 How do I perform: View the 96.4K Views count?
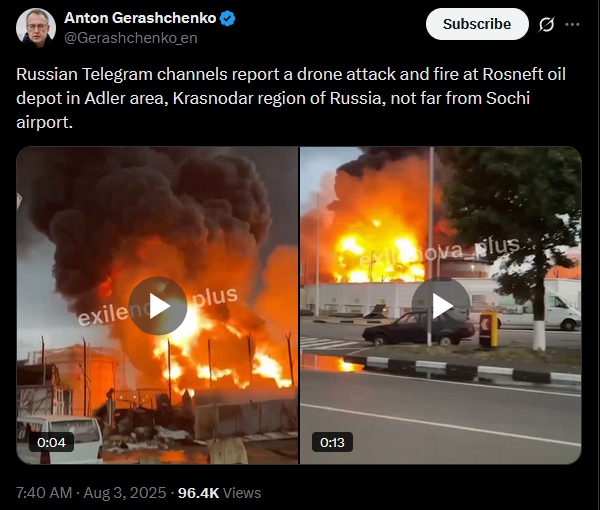pos(219,493)
